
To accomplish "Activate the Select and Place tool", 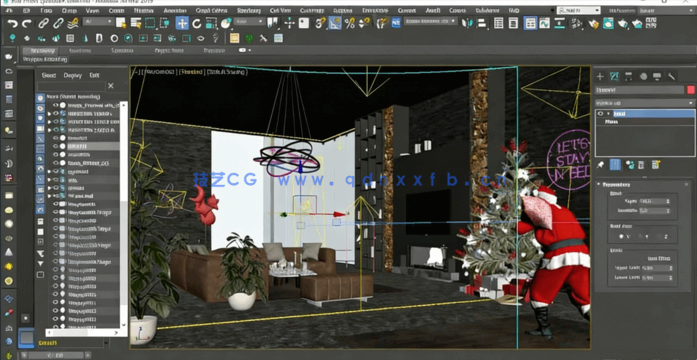I will [226, 23].
